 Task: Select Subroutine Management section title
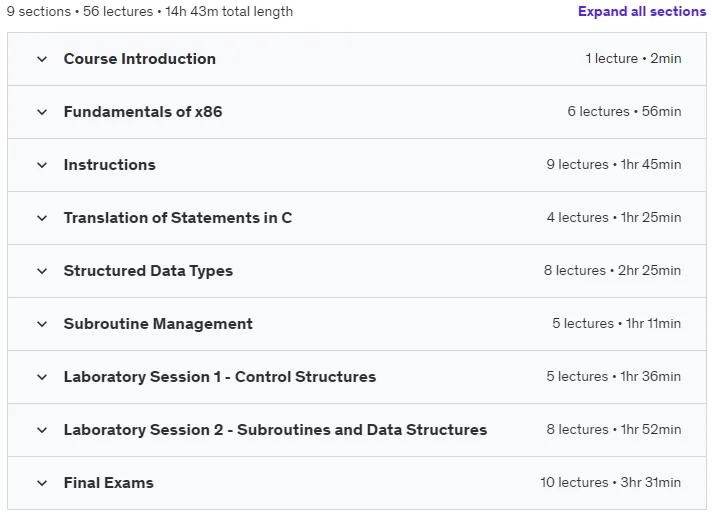pos(158,324)
